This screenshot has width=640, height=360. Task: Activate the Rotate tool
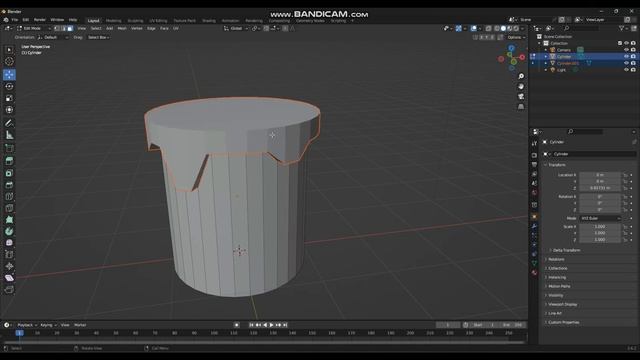9,86
